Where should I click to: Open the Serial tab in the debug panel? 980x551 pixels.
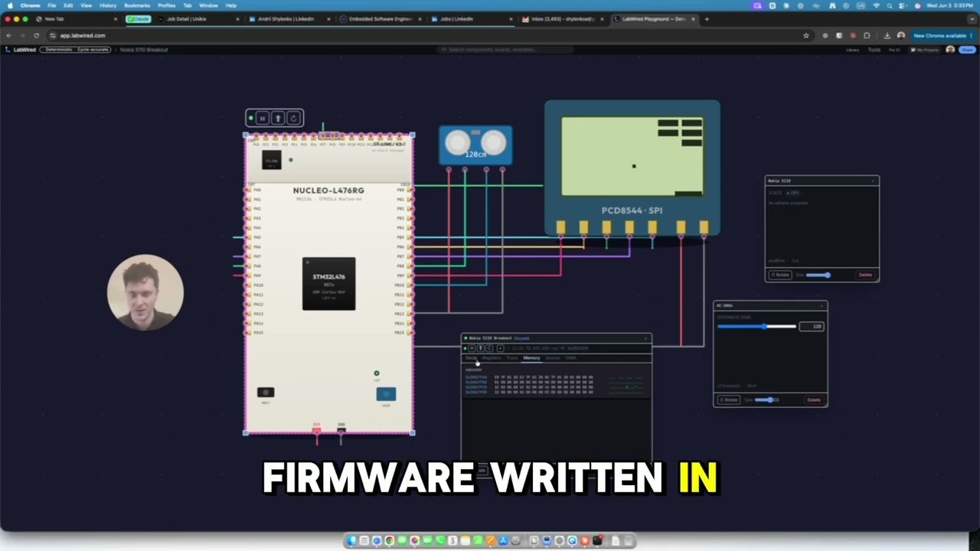(x=471, y=358)
